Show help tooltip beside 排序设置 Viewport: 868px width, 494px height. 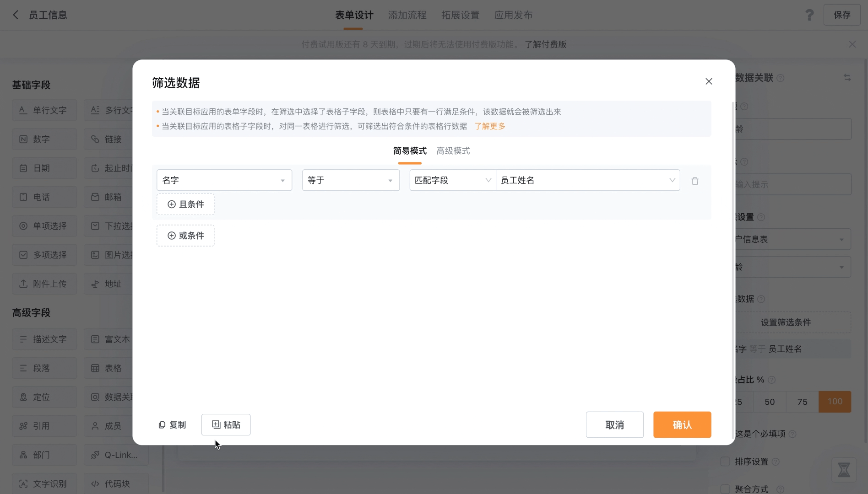pos(776,462)
